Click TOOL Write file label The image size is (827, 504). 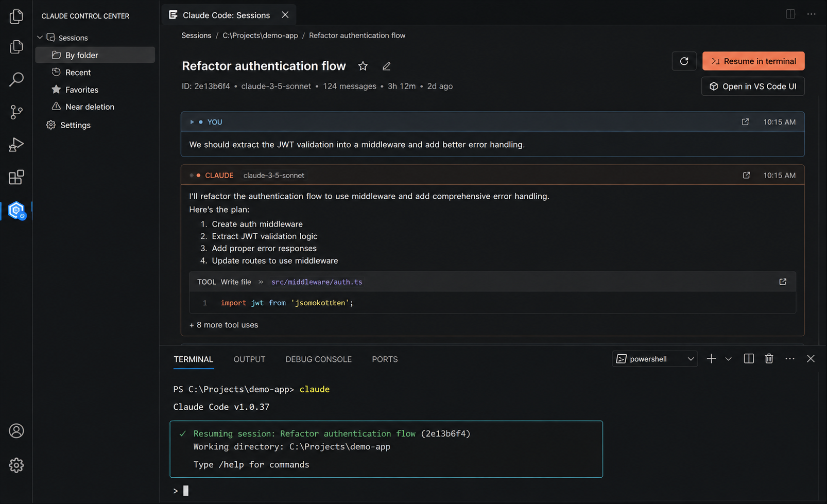224,282
